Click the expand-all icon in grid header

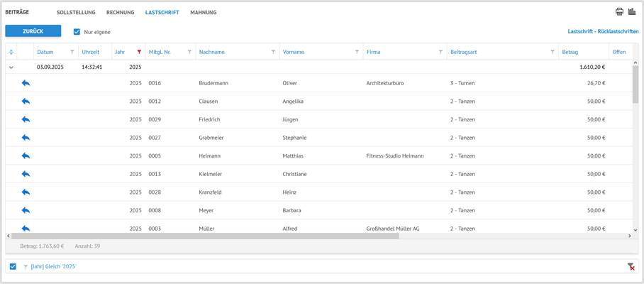point(11,52)
